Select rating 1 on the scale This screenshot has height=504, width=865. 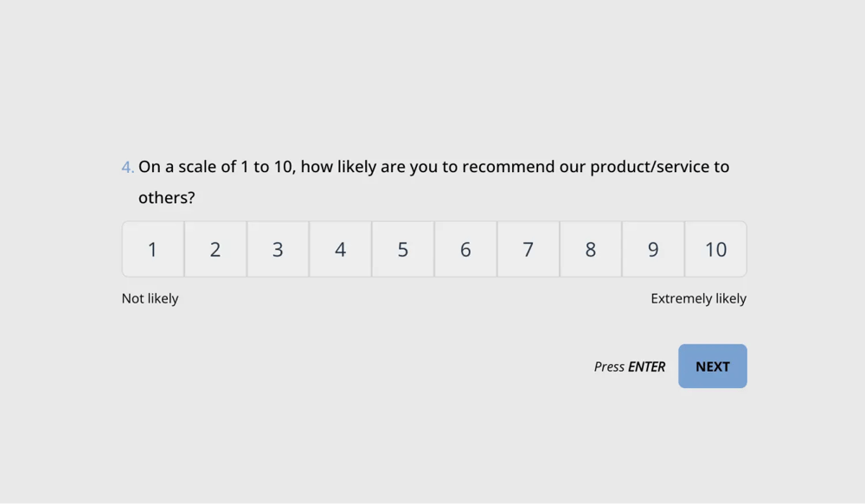[x=153, y=249]
